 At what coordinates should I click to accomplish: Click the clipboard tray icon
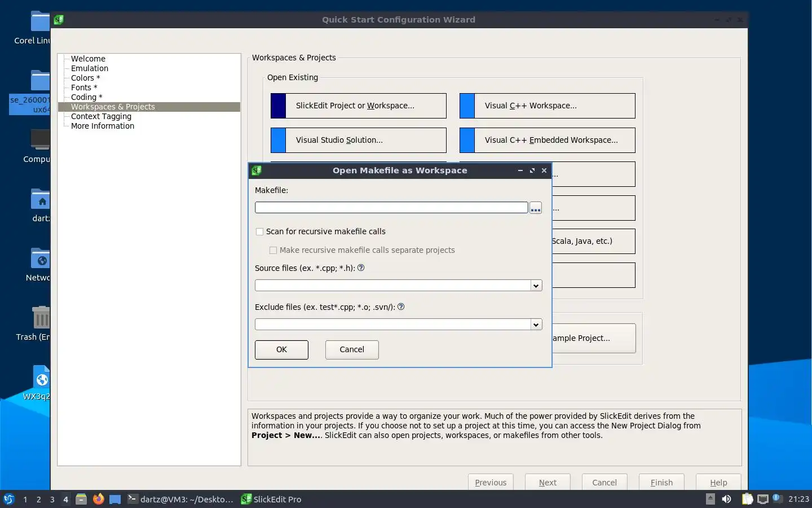[x=747, y=499]
